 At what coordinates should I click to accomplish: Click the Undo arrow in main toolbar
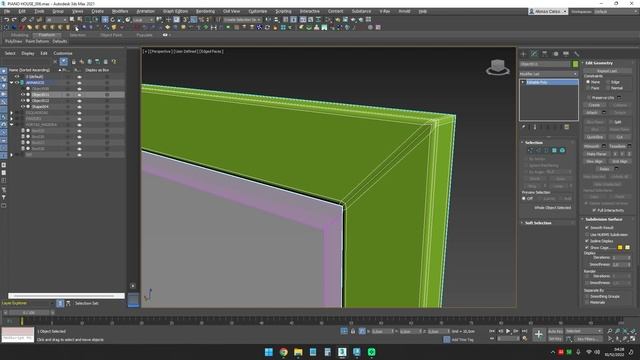click(x=7, y=20)
